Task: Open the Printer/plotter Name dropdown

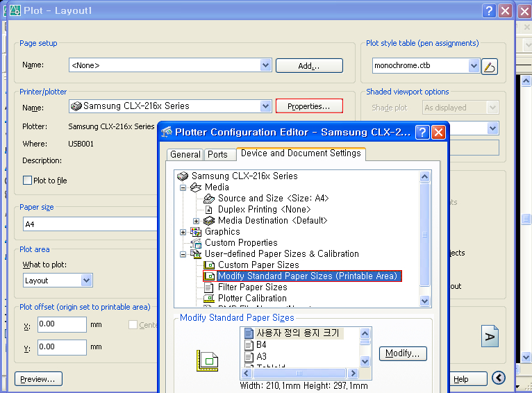Action: click(x=266, y=106)
